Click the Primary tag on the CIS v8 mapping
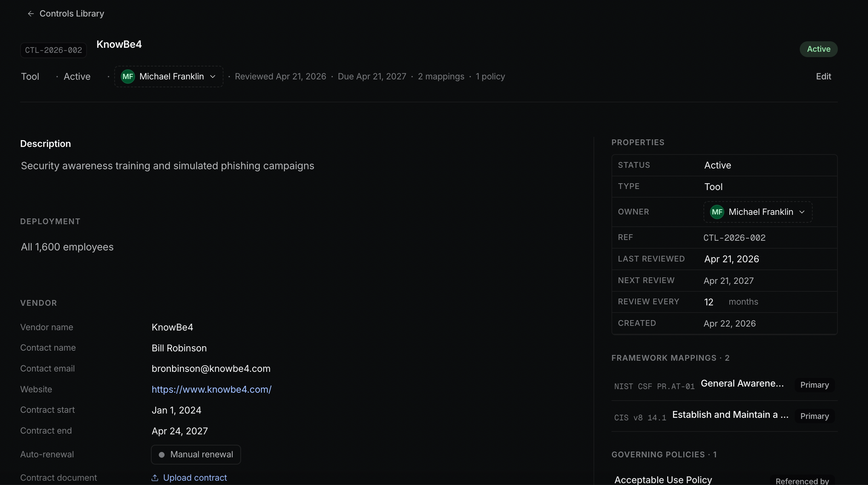Viewport: 868px width, 485px height. (x=814, y=416)
